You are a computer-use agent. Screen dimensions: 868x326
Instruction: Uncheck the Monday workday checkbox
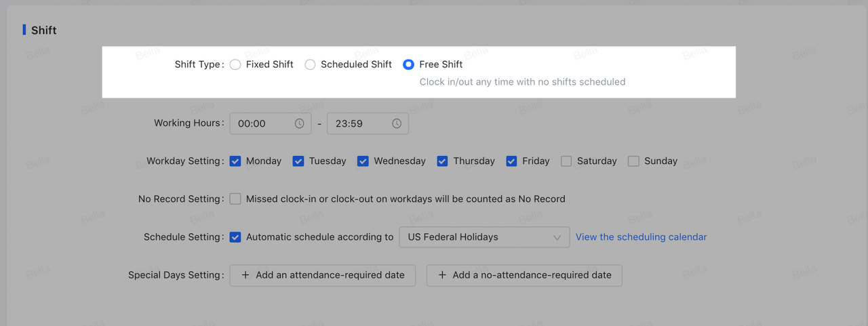pos(235,161)
